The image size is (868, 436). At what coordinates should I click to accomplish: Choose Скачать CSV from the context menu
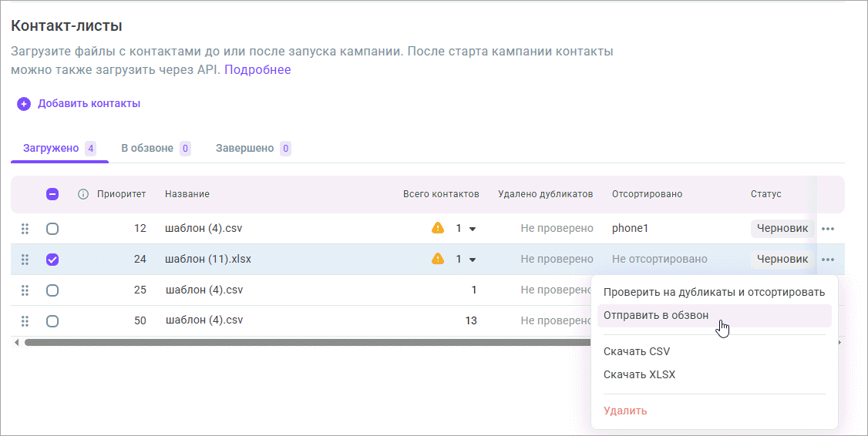(x=637, y=351)
